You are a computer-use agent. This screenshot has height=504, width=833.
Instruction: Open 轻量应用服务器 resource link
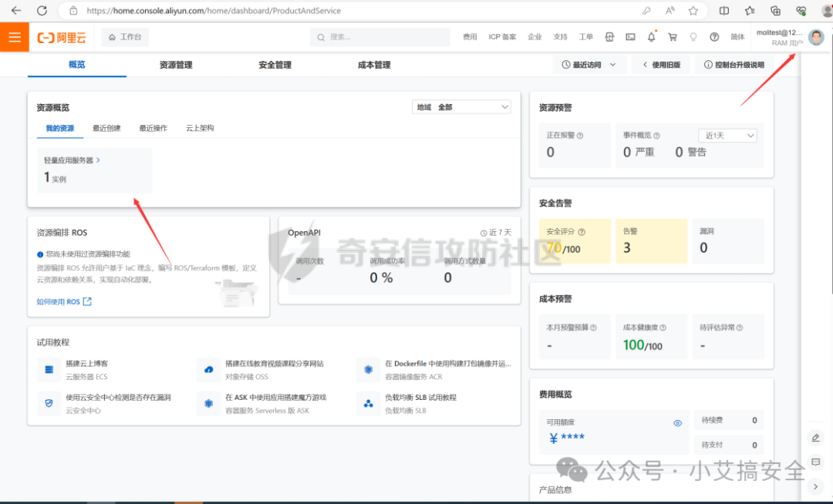click(72, 160)
